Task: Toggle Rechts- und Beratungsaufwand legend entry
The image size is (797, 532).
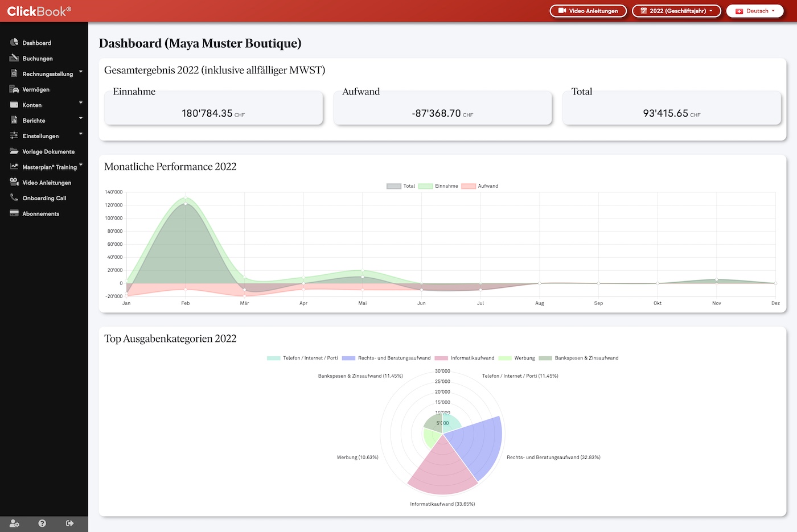Action: coord(386,358)
